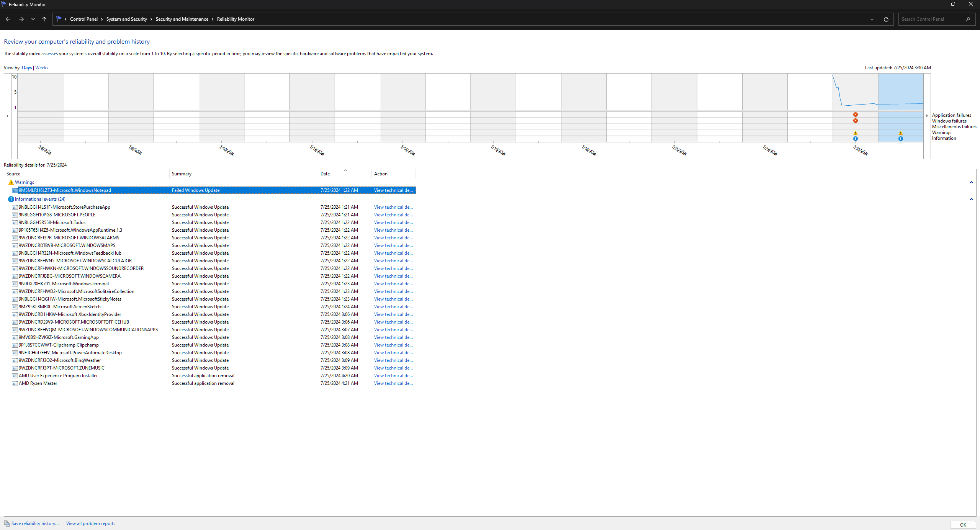Click the Clipchamp.Clipchamp row icon
Screen dimensions: 980x530
(15, 345)
